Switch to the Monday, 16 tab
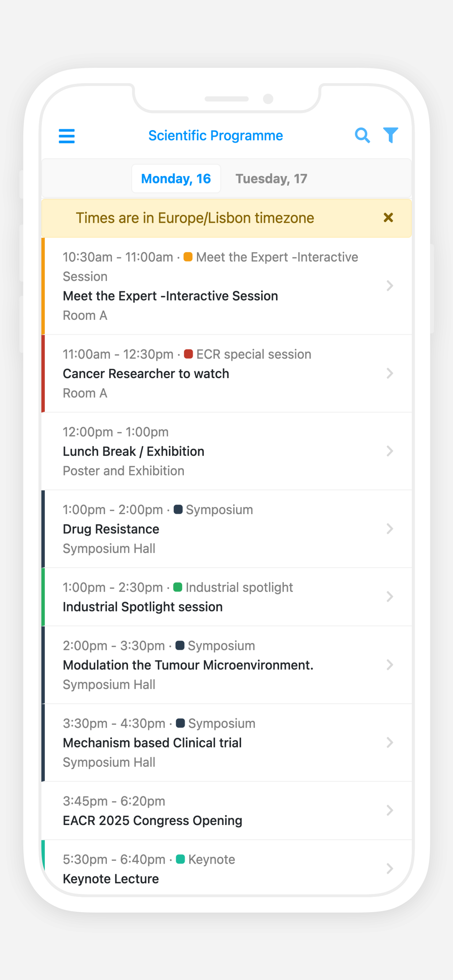Viewport: 453px width, 980px height. point(176,178)
